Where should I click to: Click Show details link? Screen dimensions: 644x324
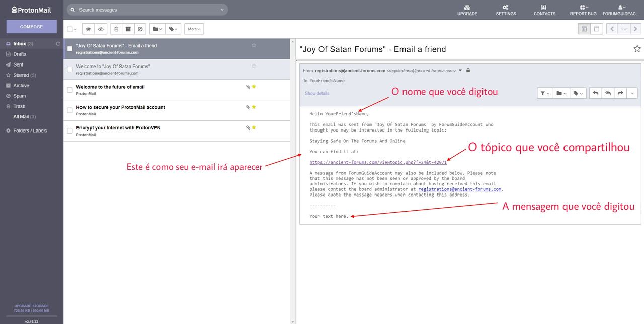(317, 93)
